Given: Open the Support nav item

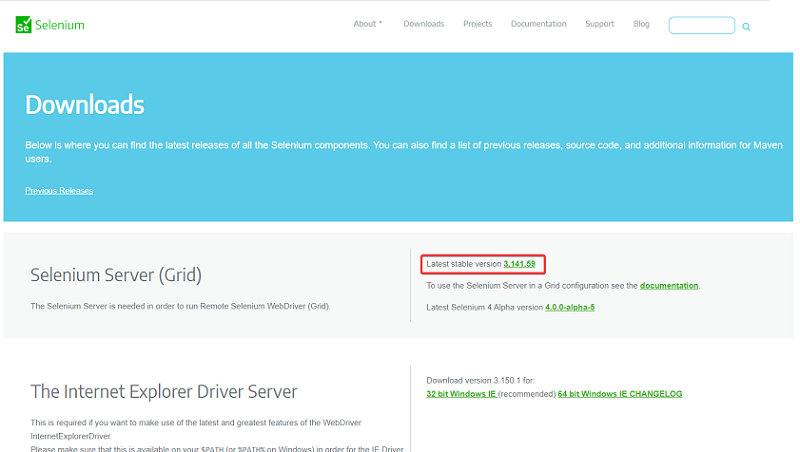Looking at the screenshot, I should pos(599,23).
